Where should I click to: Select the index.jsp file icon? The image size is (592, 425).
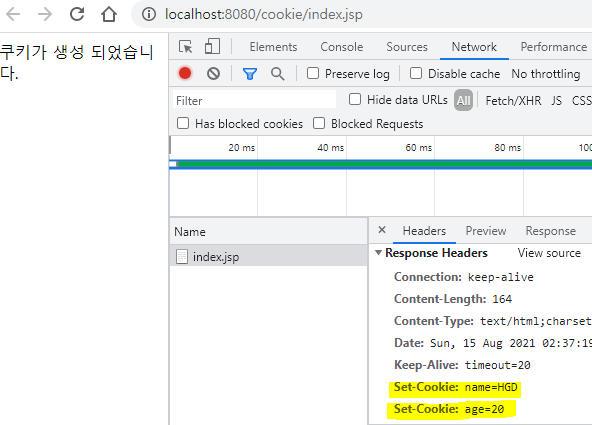tap(182, 257)
